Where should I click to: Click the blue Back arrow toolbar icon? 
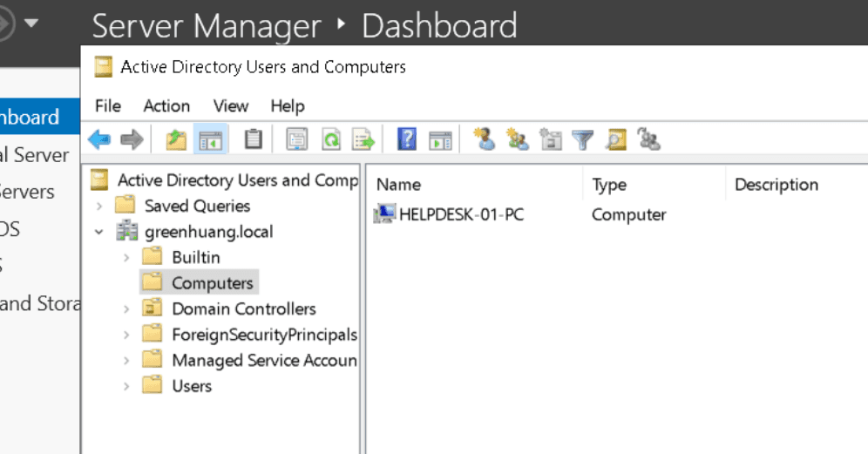[x=99, y=139]
